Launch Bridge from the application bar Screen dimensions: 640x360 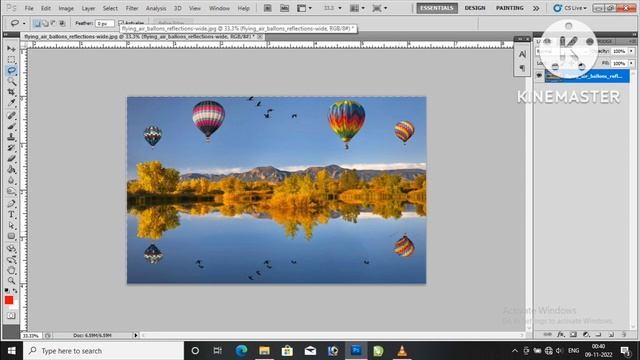[x=267, y=8]
